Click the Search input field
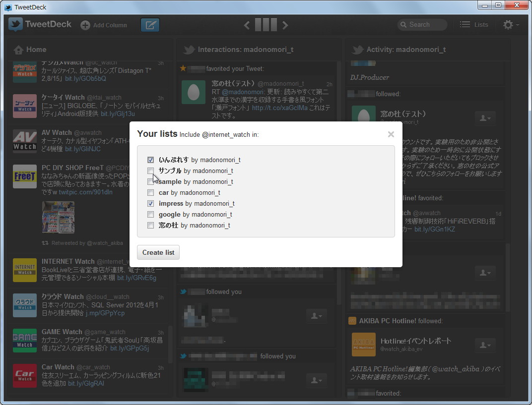The width and height of the screenshot is (532, 405). (x=422, y=24)
